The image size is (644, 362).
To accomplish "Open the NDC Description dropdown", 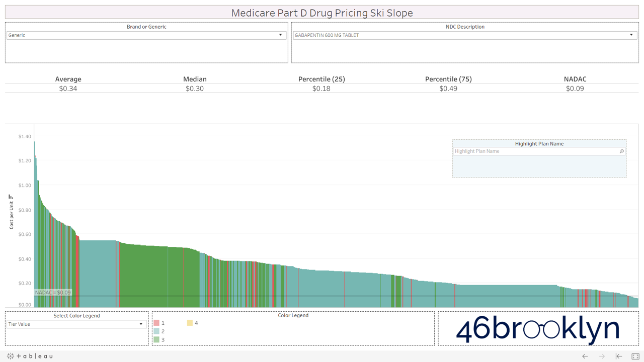I will point(465,35).
